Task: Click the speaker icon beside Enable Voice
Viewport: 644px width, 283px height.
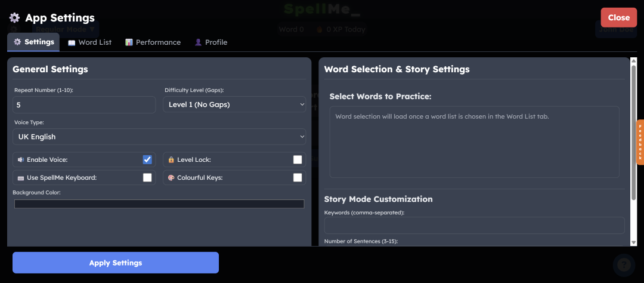Action: (x=20, y=159)
